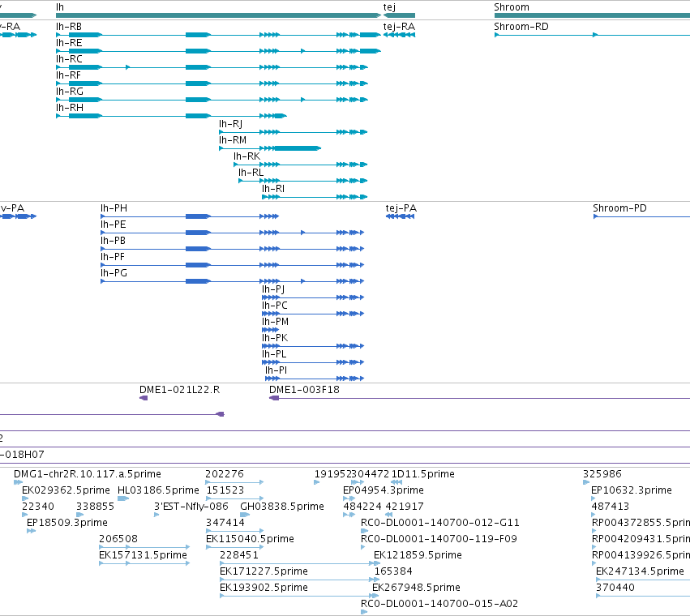Click the RC0-DL0001-140700-015-A02 label
This screenshot has width=690, height=616.
click(x=439, y=604)
